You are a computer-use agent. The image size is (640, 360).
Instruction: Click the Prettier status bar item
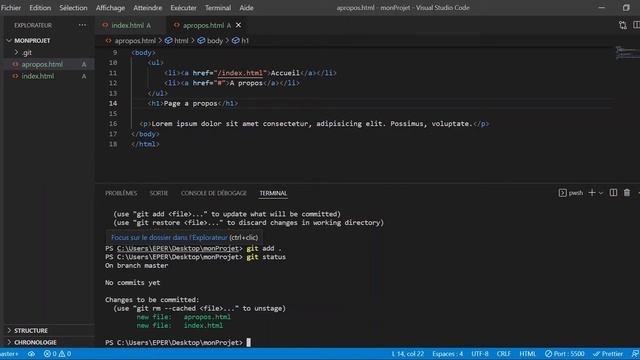[608, 354]
